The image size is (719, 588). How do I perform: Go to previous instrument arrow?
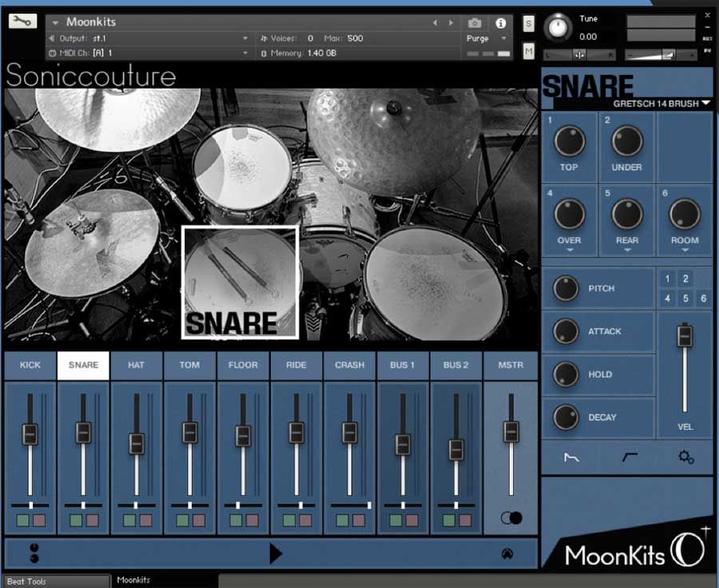coord(435,22)
